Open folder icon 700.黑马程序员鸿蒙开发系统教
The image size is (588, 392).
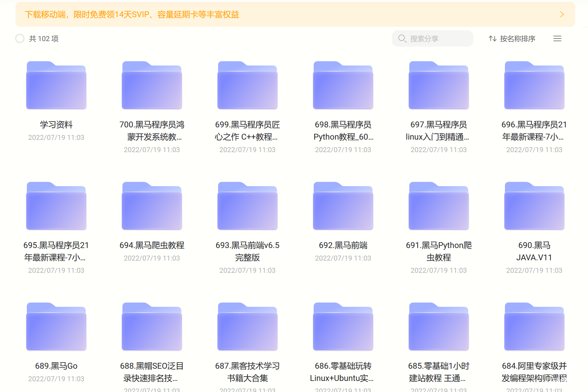(152, 85)
